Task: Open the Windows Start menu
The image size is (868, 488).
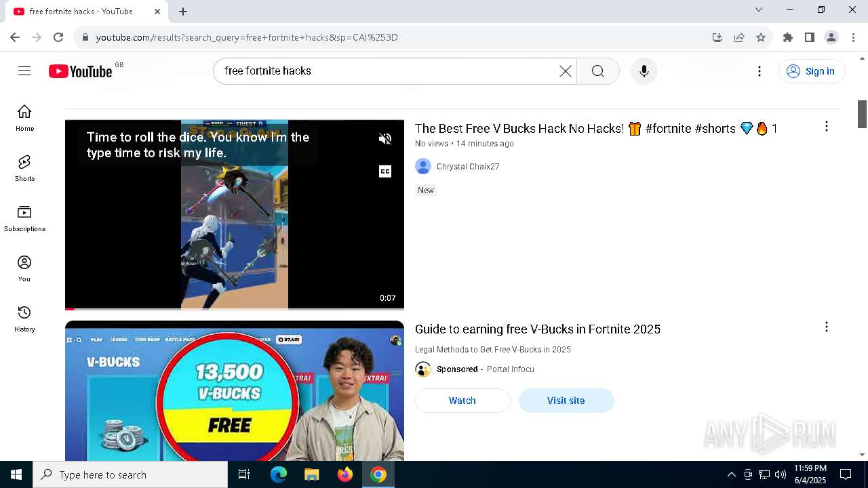Action: coord(16,474)
